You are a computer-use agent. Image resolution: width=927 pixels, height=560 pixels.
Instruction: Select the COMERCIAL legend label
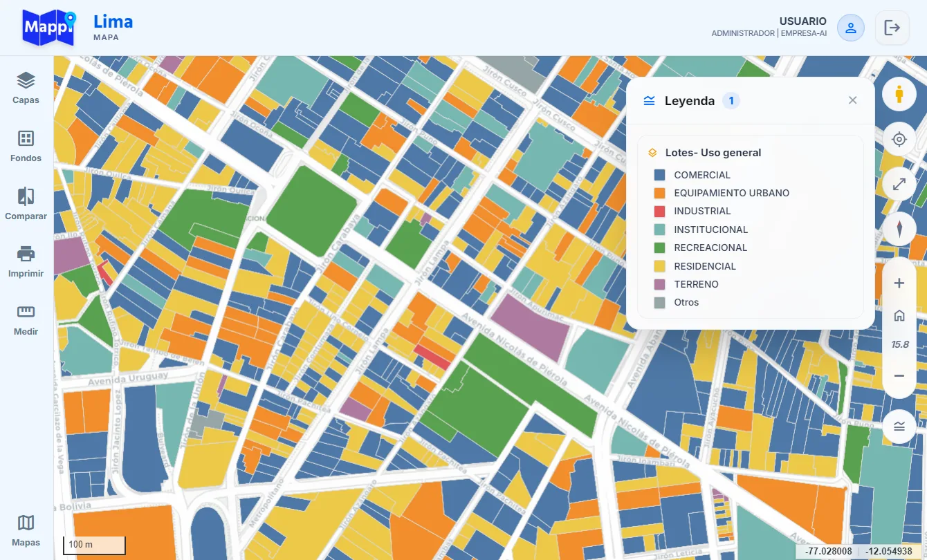[x=702, y=176]
